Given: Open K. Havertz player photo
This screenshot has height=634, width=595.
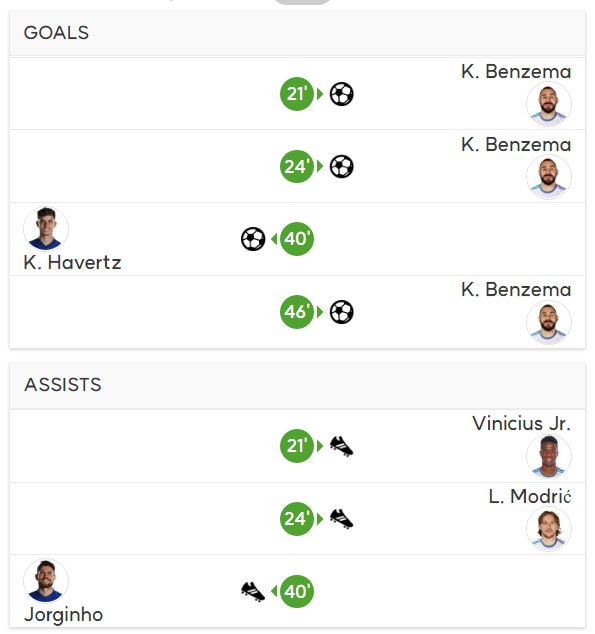Looking at the screenshot, I should (46, 229).
